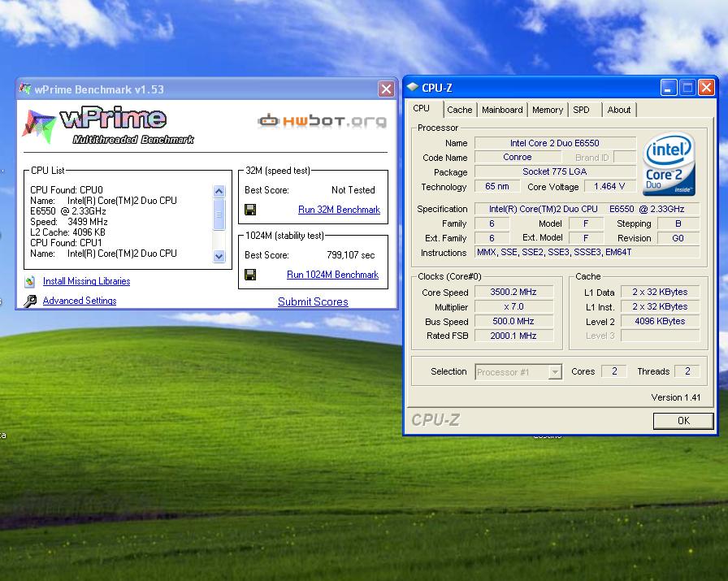Viewport: 728px width, 581px height.
Task: Click the processor Name field 'Intel Core 2 Duo E6550'
Action: (x=555, y=143)
